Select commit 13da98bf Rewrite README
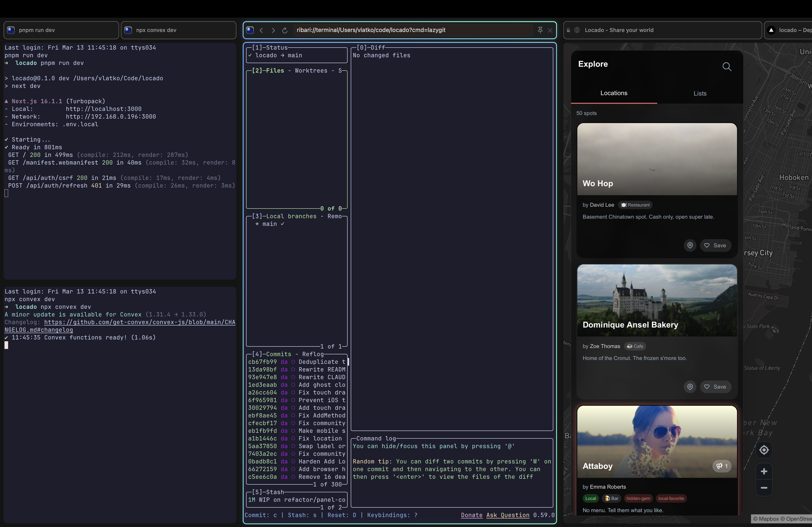Screen dimensions: 812x527 (x=297, y=369)
